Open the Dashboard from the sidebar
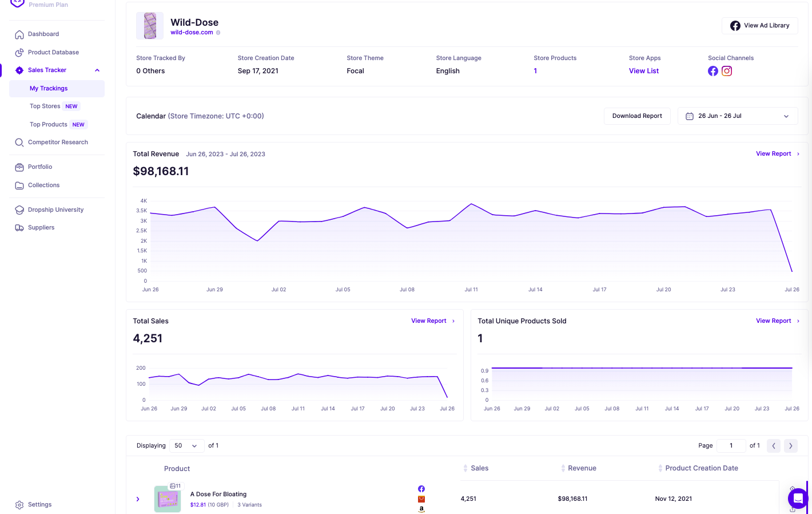This screenshot has width=812, height=514. click(43, 34)
